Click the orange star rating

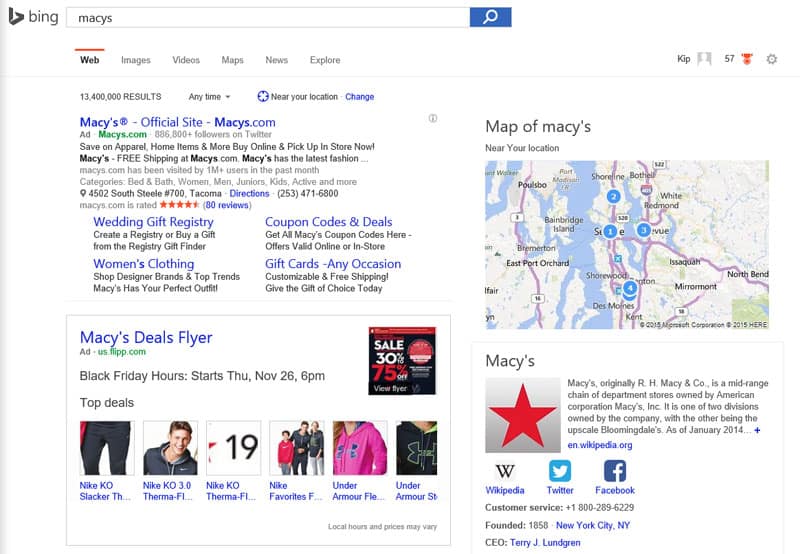tap(179, 205)
